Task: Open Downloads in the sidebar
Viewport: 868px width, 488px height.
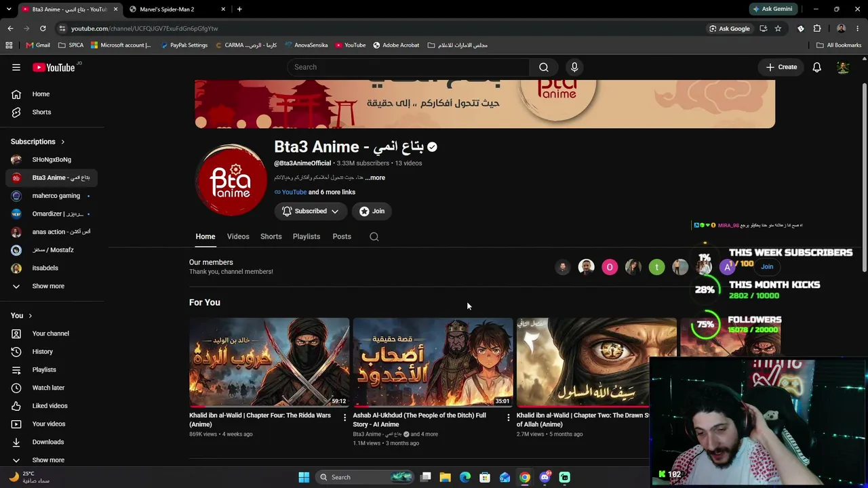Action: (x=47, y=442)
